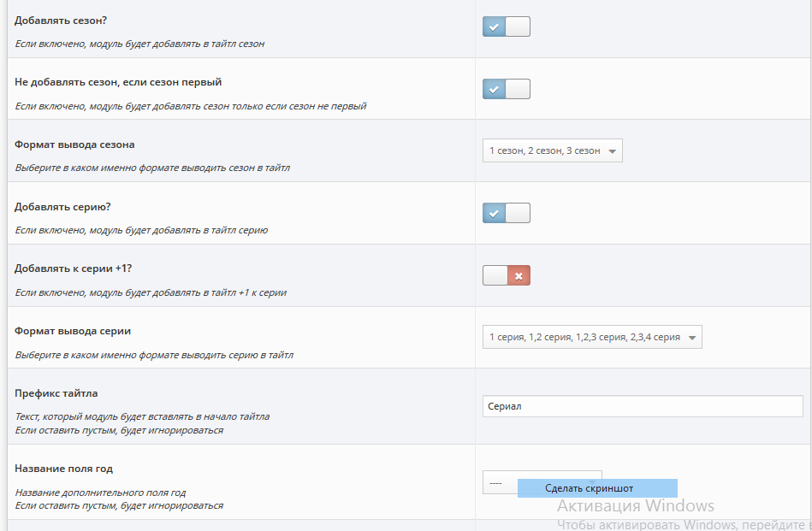The height and width of the screenshot is (531, 812).
Task: Select the "Формат вывода сезона" heading
Action: [x=74, y=145]
